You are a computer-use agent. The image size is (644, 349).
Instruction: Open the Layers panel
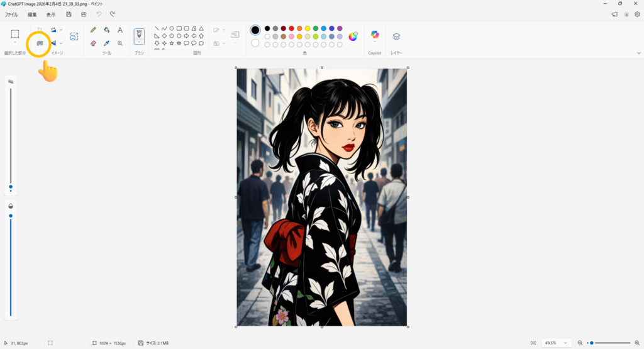(x=396, y=36)
